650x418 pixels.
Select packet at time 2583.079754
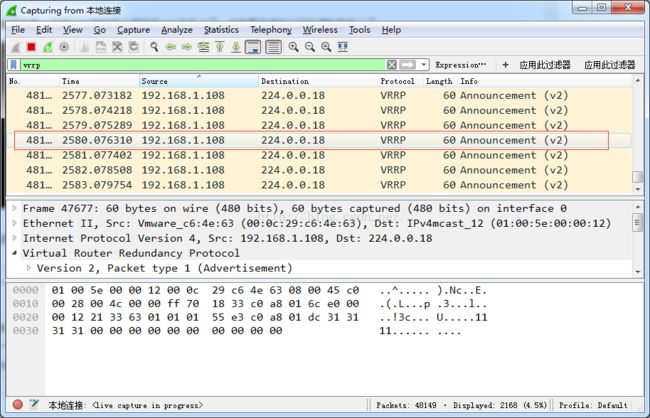coord(319,185)
